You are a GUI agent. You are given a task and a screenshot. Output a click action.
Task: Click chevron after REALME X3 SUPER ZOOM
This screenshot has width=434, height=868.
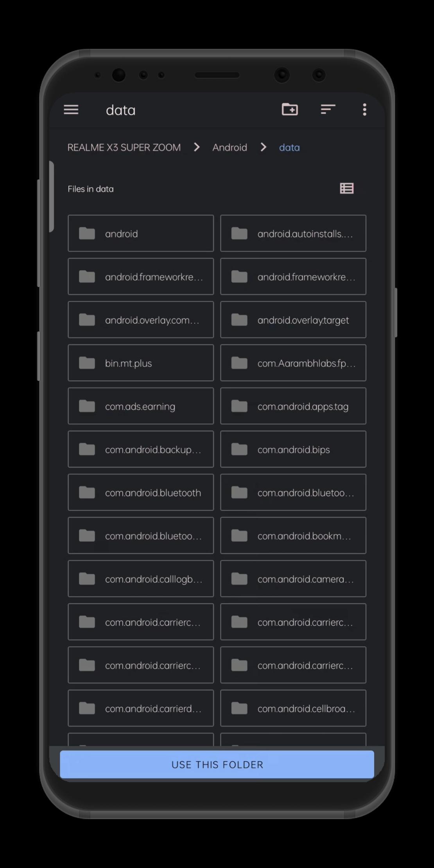point(197,147)
